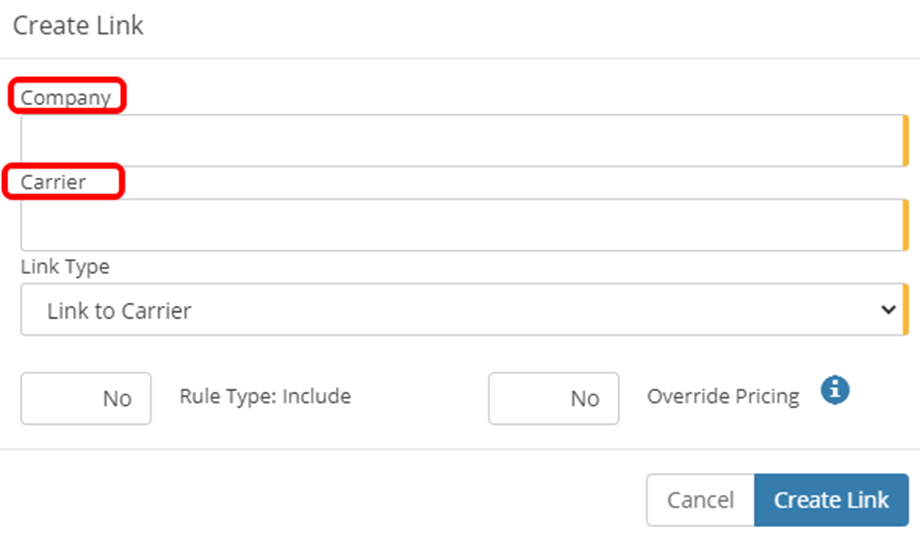Toggle the Rule Type Include switch
The height and width of the screenshot is (536, 920).
pyautogui.click(x=86, y=398)
